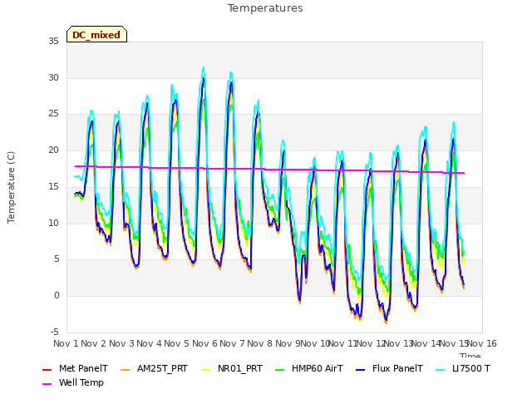
Task: Click the green HMP60 AirT legend swatch
Action: (279, 369)
